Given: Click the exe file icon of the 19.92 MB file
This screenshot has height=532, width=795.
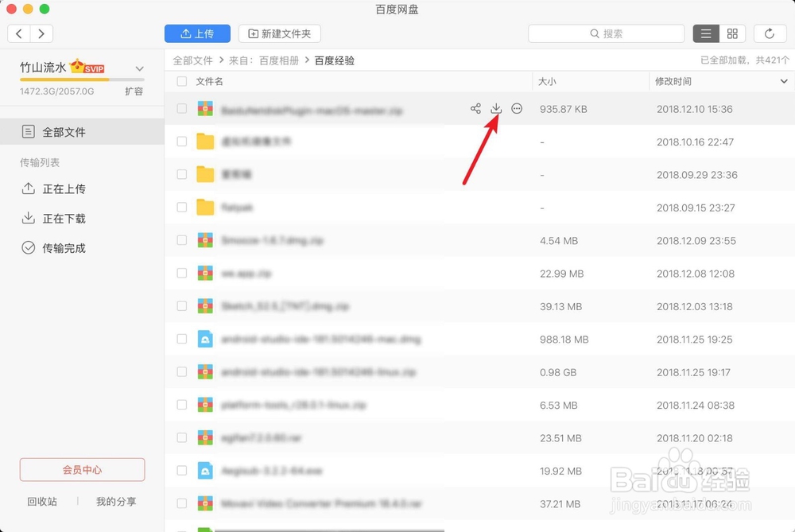Looking at the screenshot, I should (x=205, y=471).
